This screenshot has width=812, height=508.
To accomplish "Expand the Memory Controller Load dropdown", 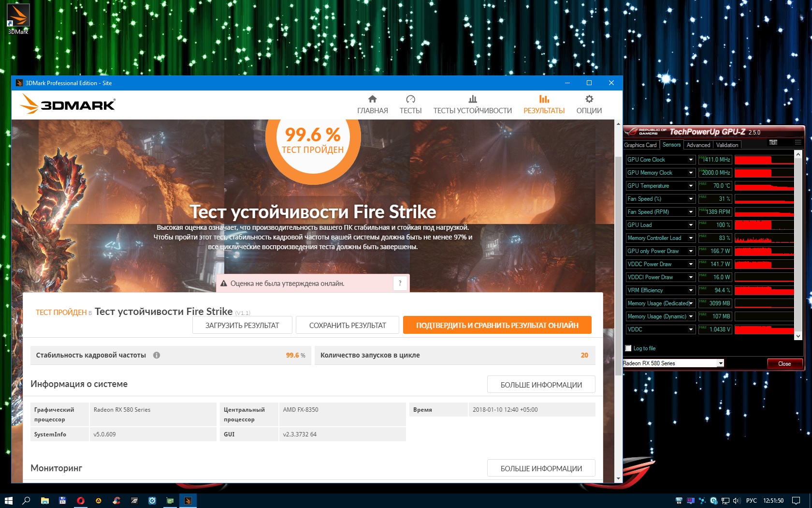I will 691,238.
